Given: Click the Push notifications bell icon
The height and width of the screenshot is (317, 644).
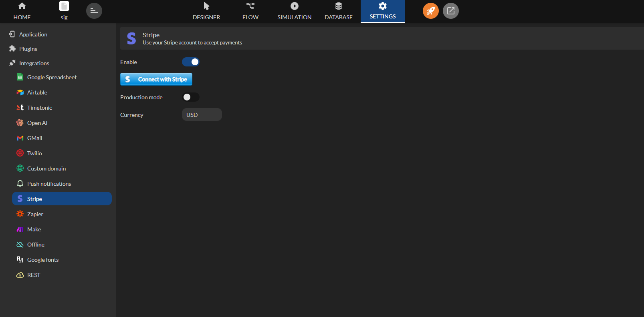Looking at the screenshot, I should coord(20,184).
